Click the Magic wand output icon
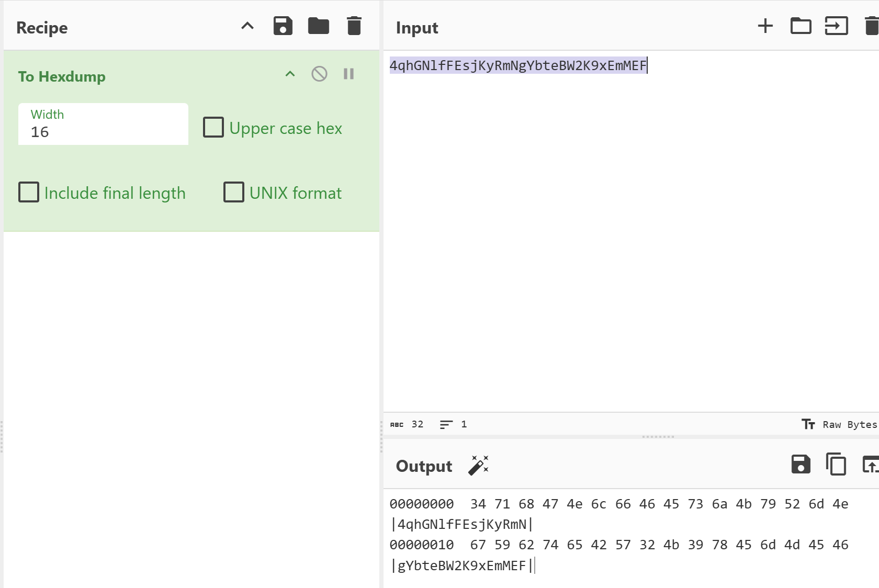879x588 pixels. [478, 465]
